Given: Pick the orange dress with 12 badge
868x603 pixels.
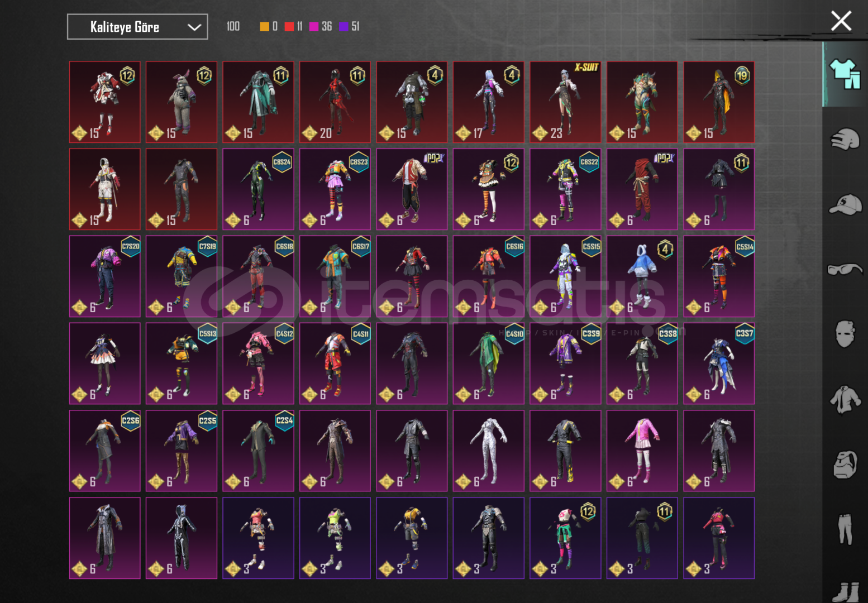Looking at the screenshot, I should [489, 189].
